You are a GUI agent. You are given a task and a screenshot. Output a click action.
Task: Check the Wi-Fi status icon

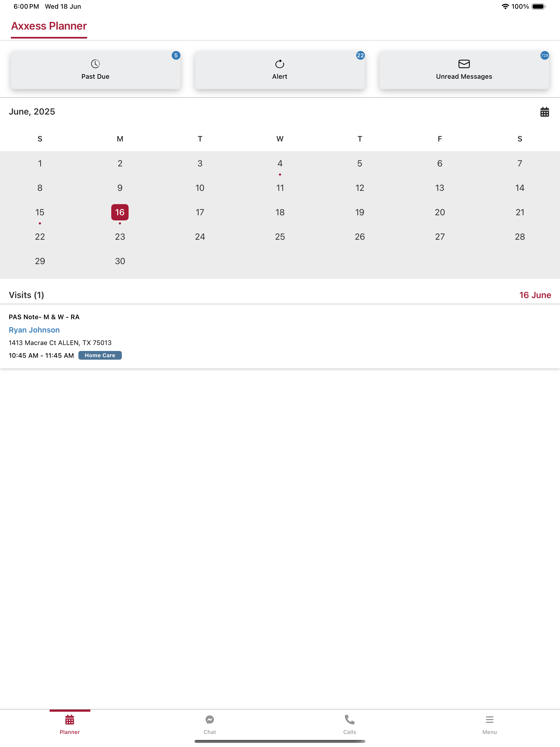pos(505,7)
